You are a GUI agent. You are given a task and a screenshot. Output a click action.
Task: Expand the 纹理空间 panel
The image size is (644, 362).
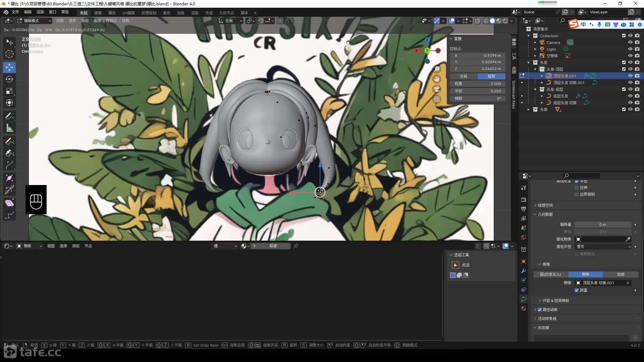pyautogui.click(x=545, y=205)
